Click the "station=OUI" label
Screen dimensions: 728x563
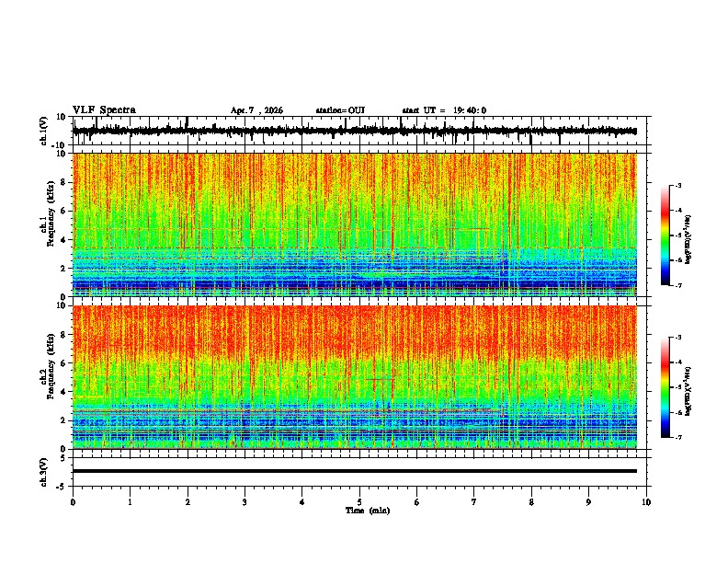click(340, 110)
